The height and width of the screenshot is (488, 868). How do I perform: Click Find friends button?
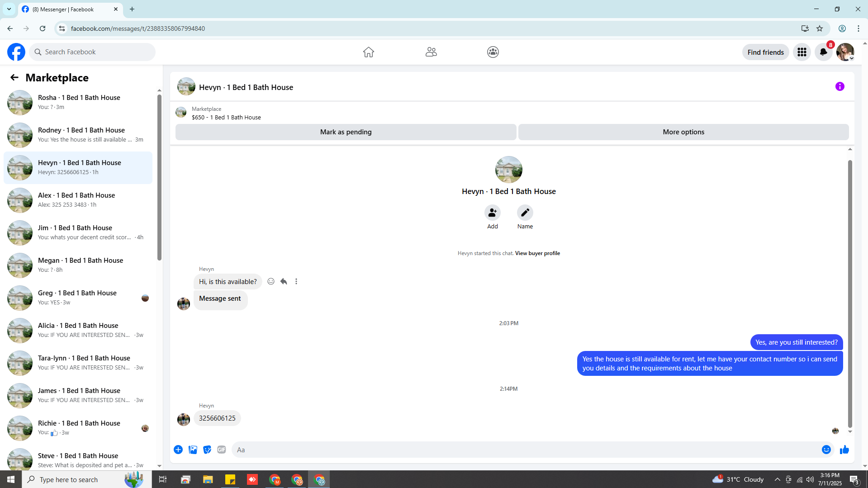[x=766, y=52]
